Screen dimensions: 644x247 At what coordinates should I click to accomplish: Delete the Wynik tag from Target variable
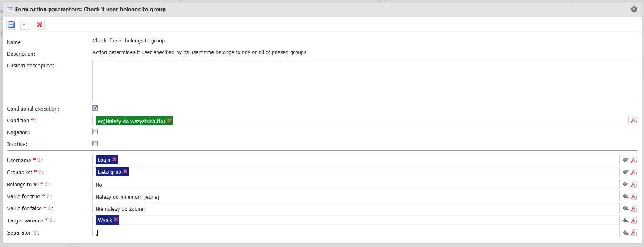coord(116,220)
